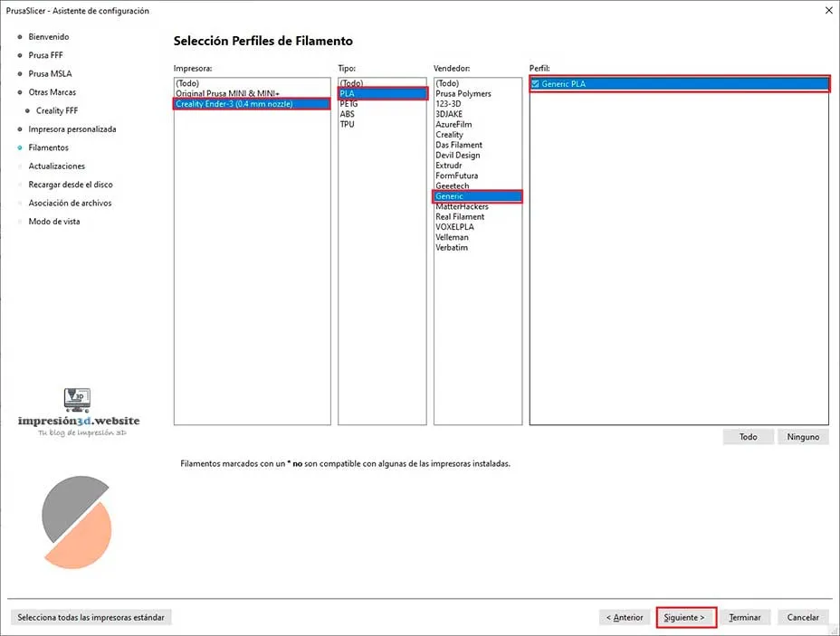
Task: Select Creality Ender-3 (0.4 mm nozzle)
Action: tap(252, 104)
